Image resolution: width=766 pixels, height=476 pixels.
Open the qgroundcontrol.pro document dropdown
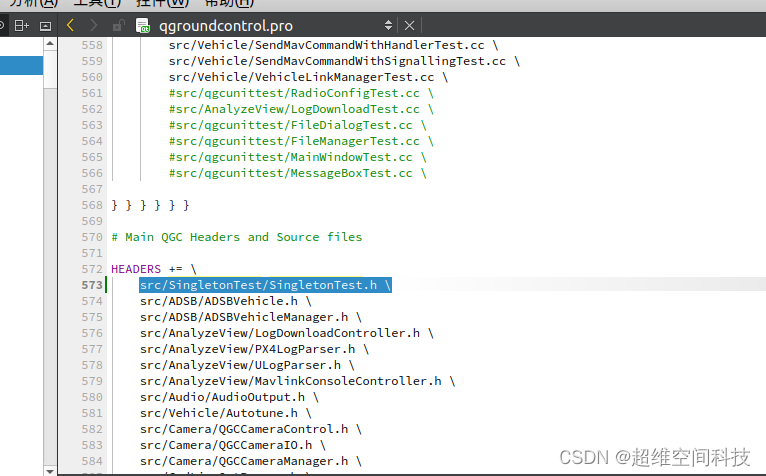[x=388, y=25]
